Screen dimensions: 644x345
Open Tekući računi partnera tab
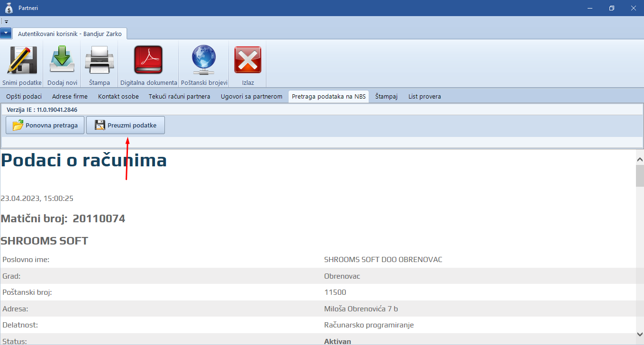180,96
